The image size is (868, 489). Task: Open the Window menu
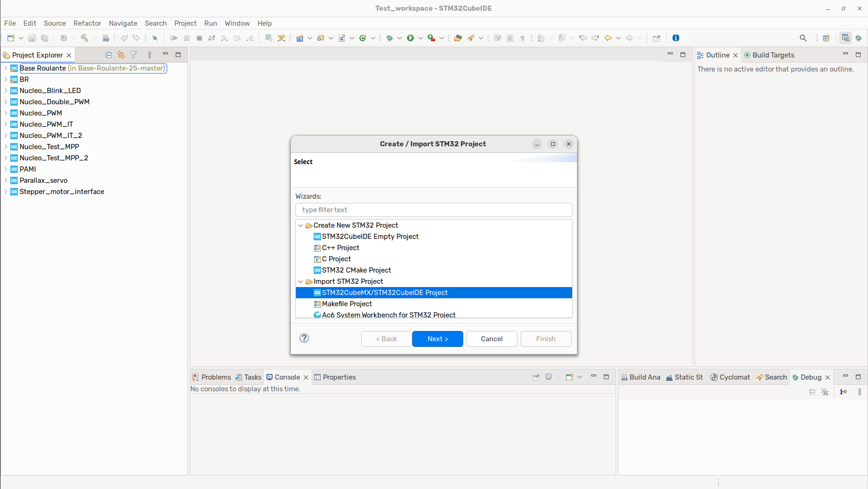[x=237, y=23]
